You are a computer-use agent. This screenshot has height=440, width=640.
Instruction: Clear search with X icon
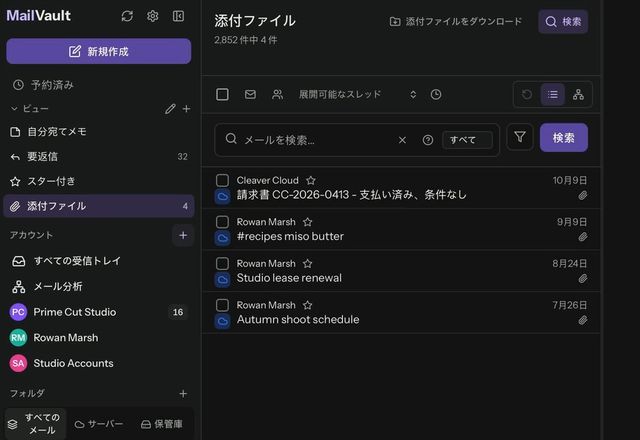(x=402, y=140)
